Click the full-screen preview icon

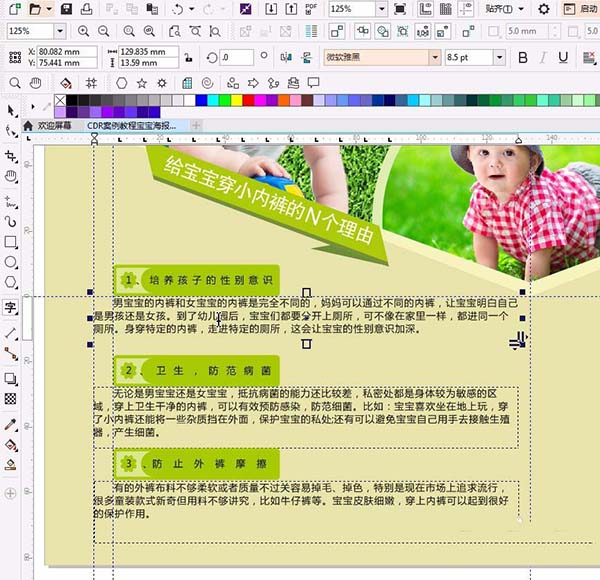pos(400,8)
